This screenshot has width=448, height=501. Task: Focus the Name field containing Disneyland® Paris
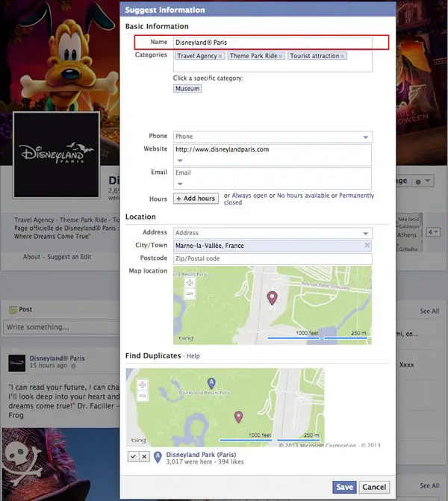273,43
